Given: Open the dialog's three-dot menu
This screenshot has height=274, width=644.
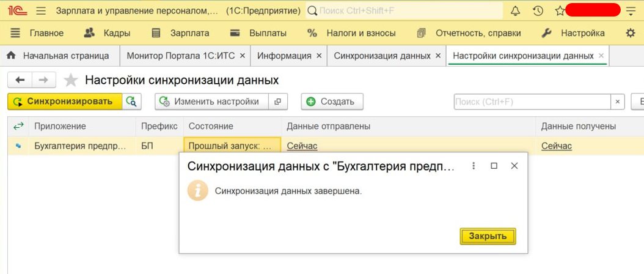Looking at the screenshot, I should click(474, 166).
